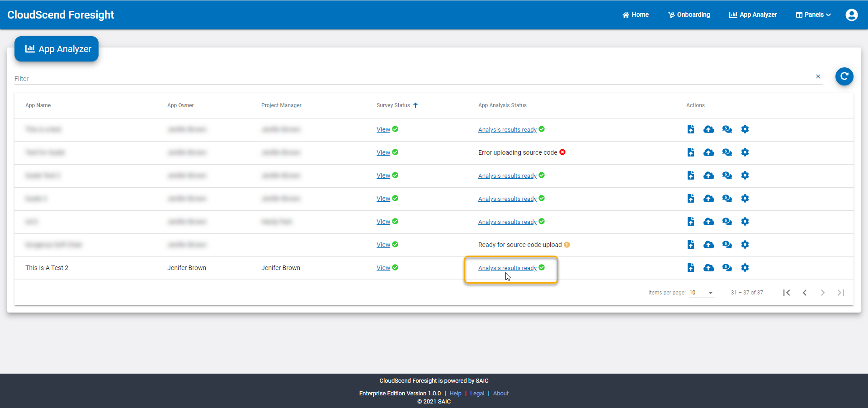Click the green check beside This Is A Test 2 View link

395,267
